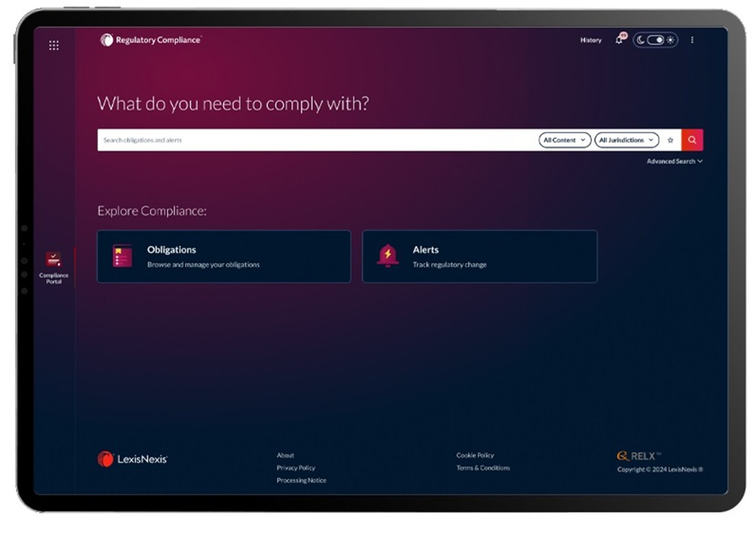The image size is (756, 536).
Task: Open the app launcher grid icon
Action: tap(54, 45)
